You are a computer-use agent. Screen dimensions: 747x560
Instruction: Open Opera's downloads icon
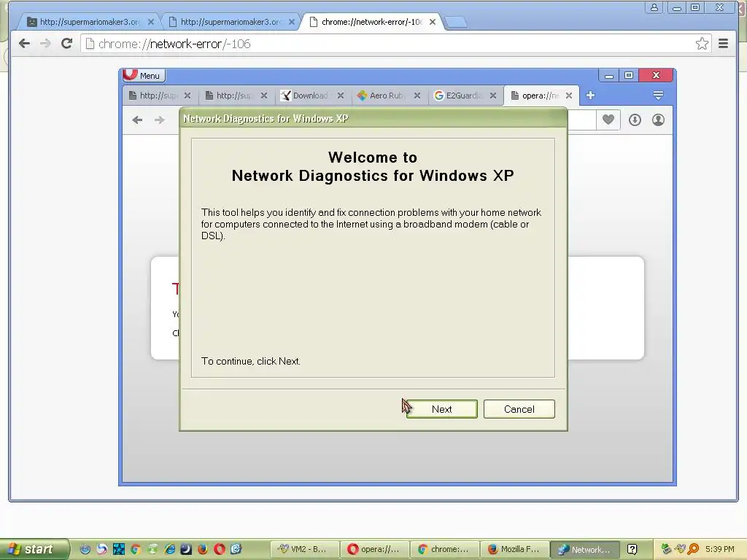coord(635,120)
